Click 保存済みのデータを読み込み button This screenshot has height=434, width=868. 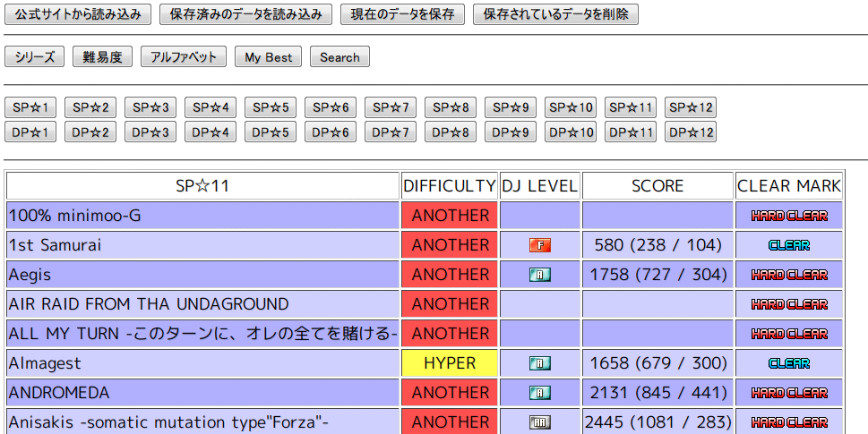[x=245, y=14]
